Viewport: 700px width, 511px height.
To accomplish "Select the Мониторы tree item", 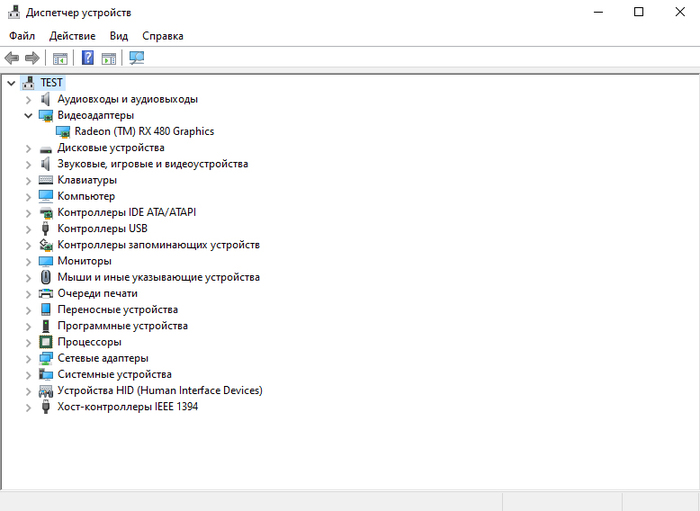I will [84, 261].
